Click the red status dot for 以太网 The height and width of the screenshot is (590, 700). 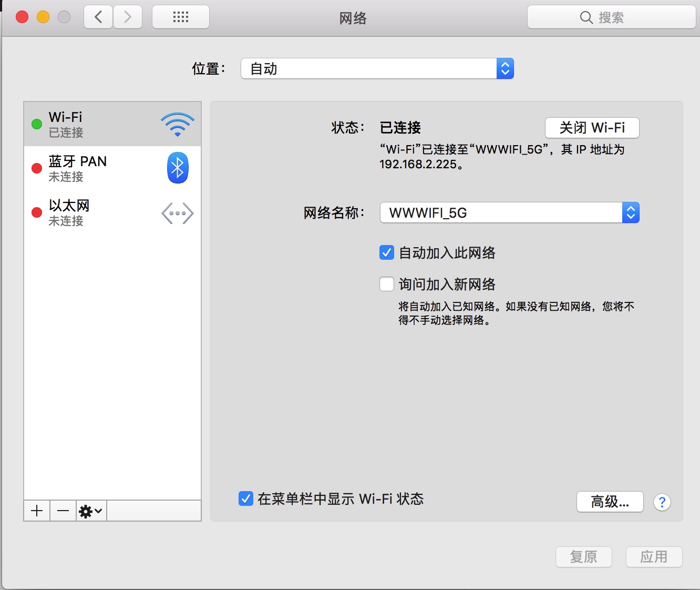point(37,212)
